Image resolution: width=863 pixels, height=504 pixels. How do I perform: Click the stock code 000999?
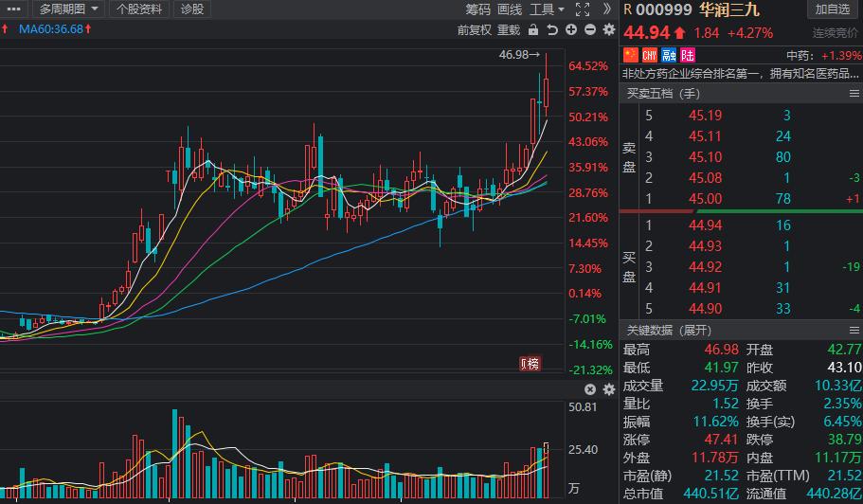pos(664,9)
